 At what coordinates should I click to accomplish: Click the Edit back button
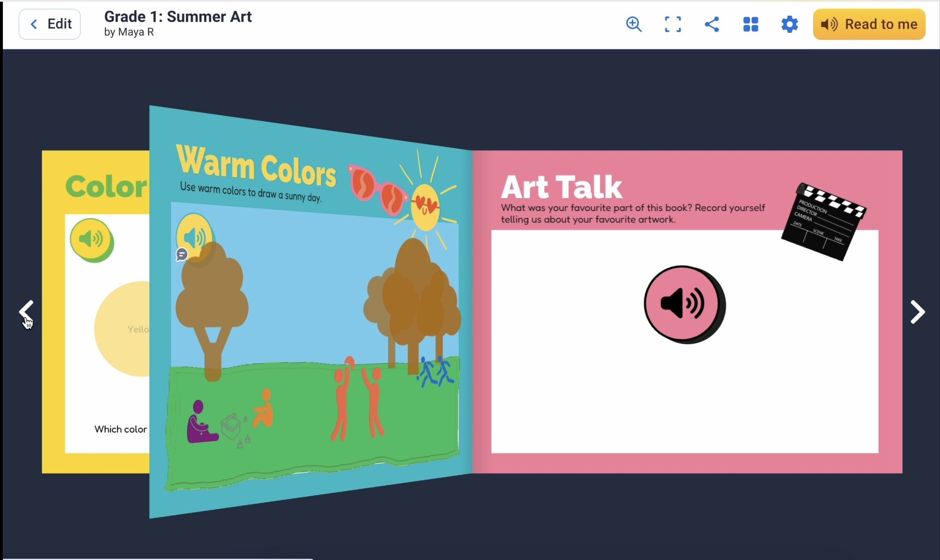[x=49, y=24]
